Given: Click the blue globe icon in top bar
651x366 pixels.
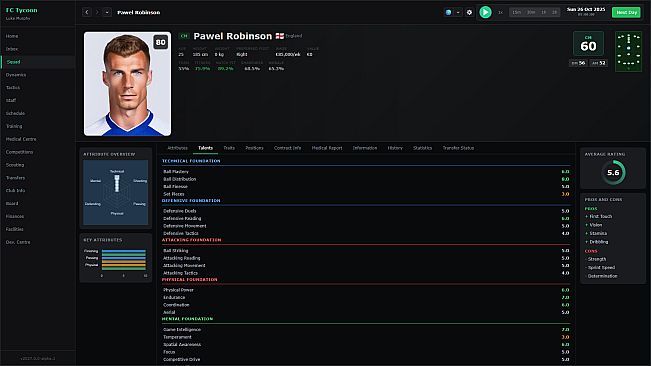Looking at the screenshot, I should pyautogui.click(x=448, y=12).
